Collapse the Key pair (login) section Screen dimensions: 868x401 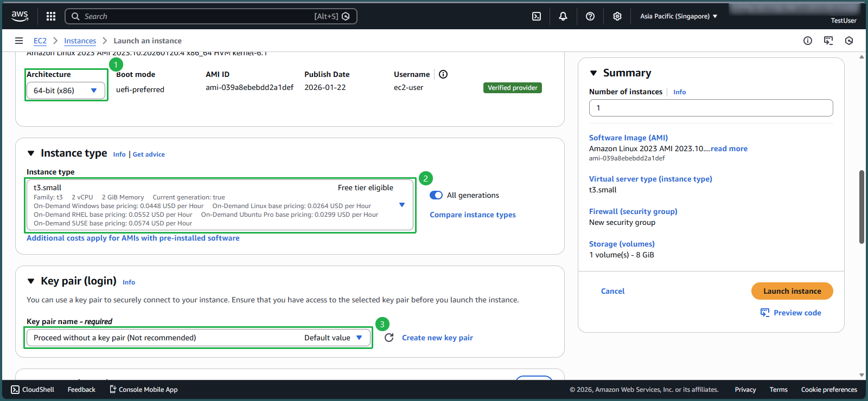coord(31,281)
